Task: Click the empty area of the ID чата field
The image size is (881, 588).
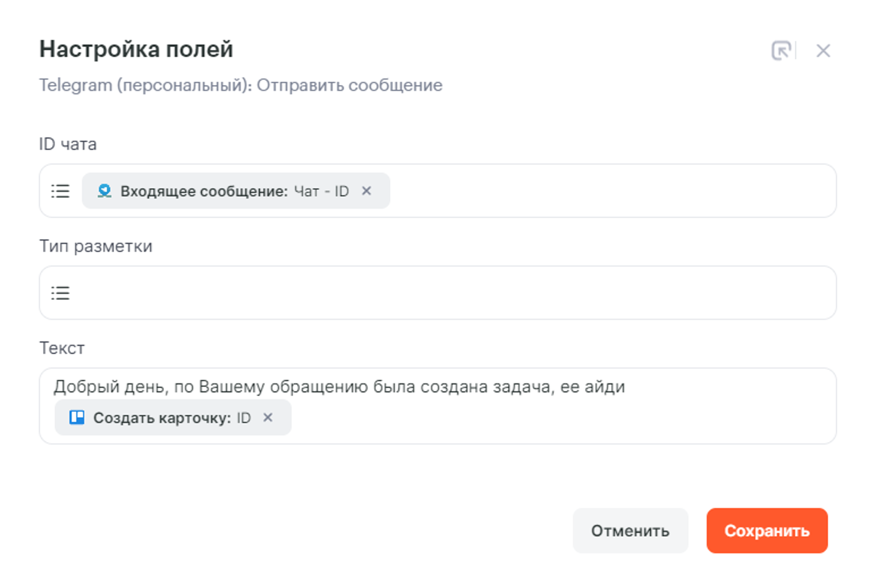Action: coord(608,191)
